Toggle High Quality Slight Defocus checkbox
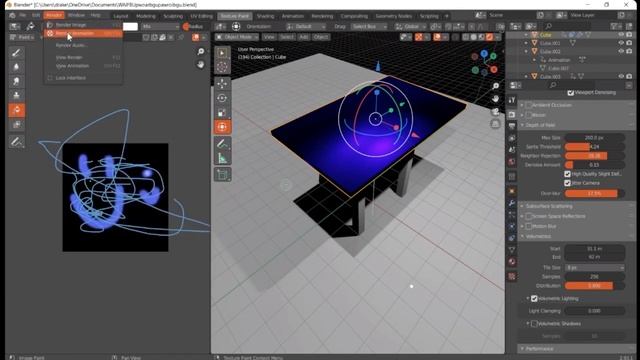 point(567,174)
